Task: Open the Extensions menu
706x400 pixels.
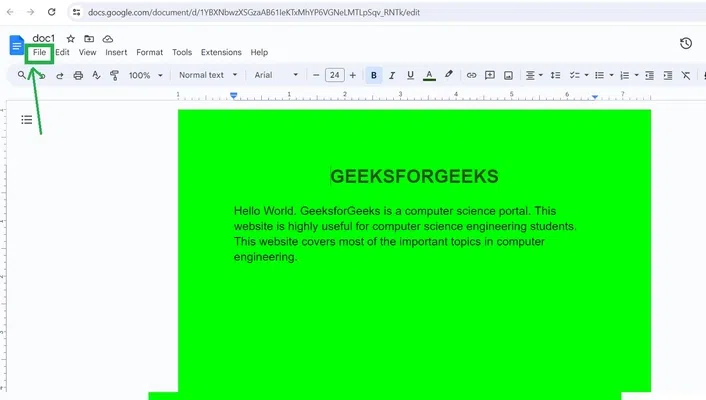Action: coord(221,52)
